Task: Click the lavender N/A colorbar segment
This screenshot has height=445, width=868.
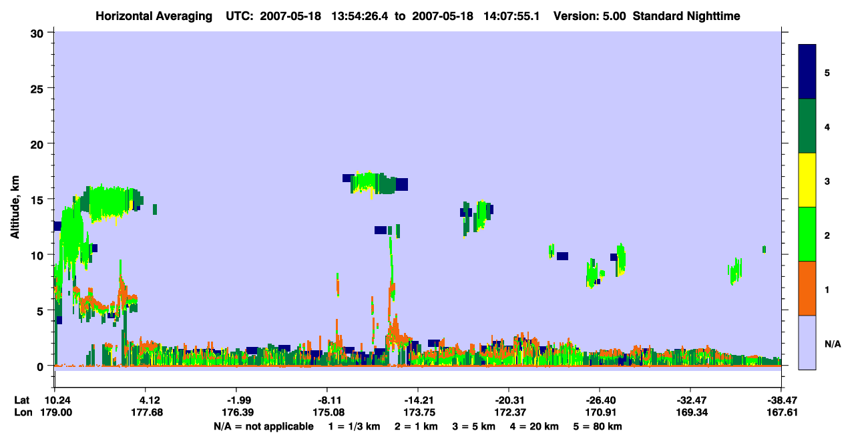Action: pos(807,342)
